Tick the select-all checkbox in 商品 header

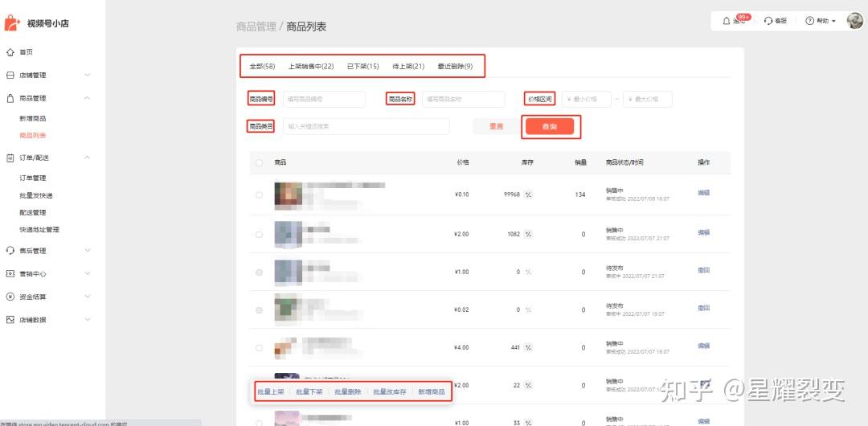[259, 163]
